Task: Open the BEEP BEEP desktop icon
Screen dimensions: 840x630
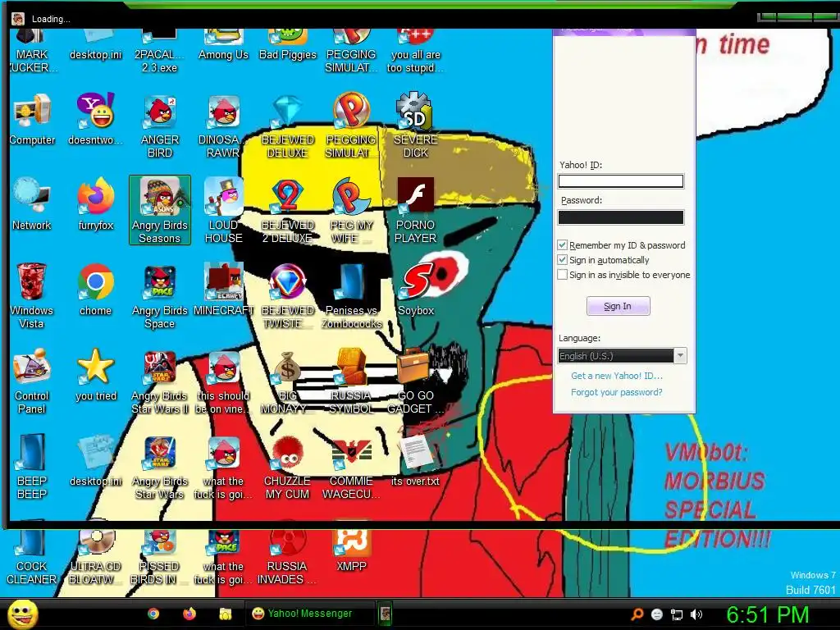Action: [x=31, y=466]
